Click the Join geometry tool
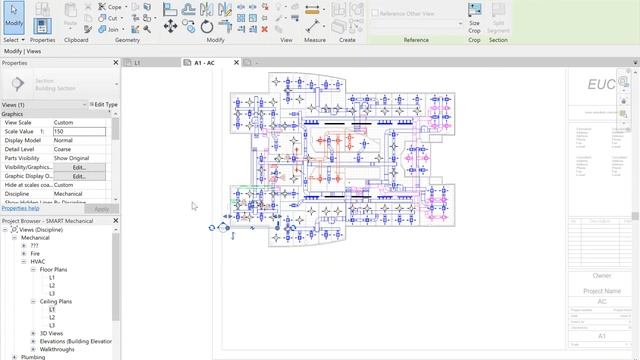This screenshot has height=360, width=640. point(109,29)
